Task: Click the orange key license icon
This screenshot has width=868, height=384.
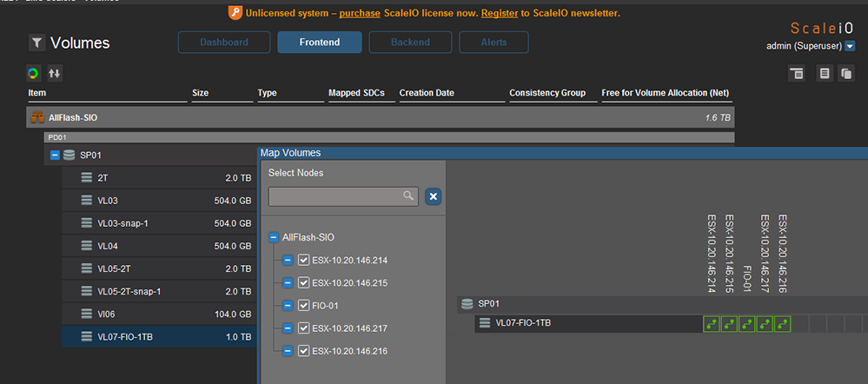Action: click(235, 13)
